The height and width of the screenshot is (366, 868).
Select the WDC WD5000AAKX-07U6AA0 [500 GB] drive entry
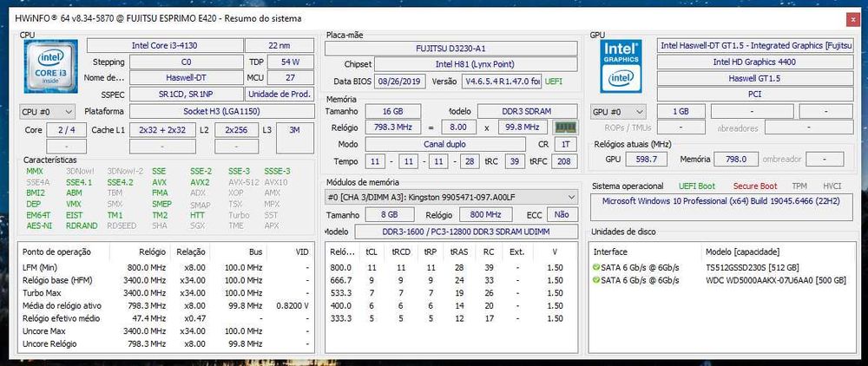(776, 280)
